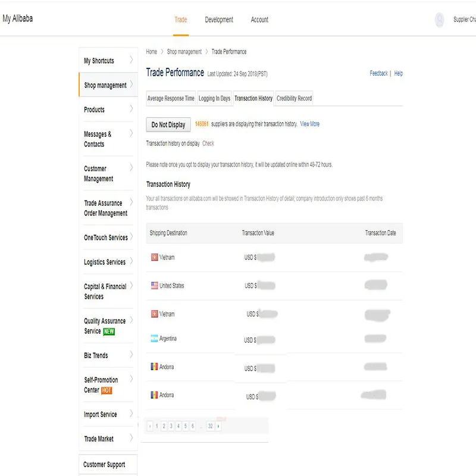This screenshot has height=476, width=476.
Task: Click the first Vietnam flag icon
Action: (x=155, y=257)
